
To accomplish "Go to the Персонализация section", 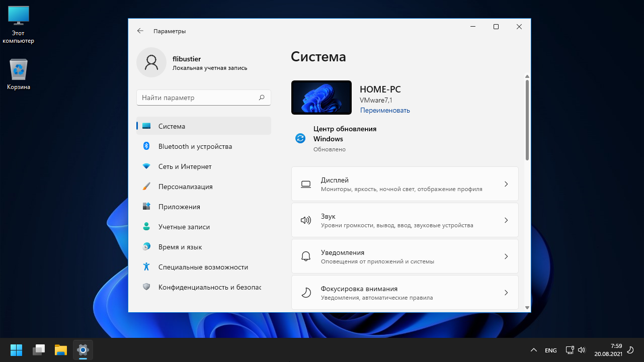I will [x=185, y=187].
